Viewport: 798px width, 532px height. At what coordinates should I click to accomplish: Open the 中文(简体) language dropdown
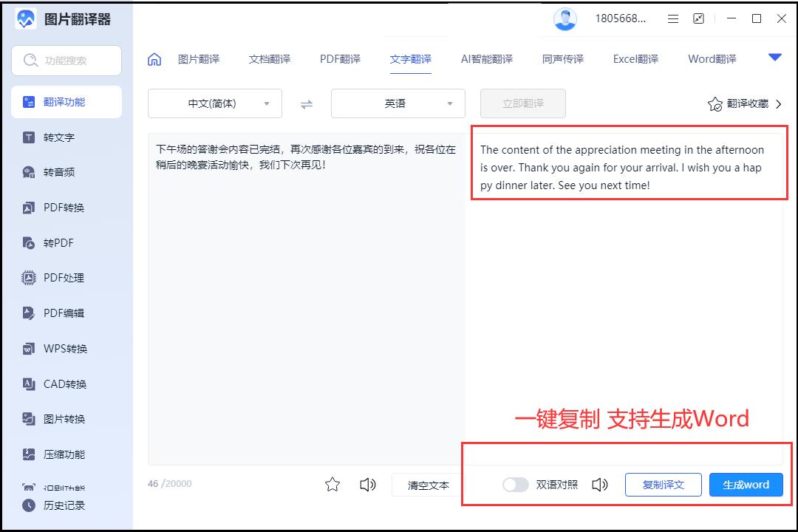pyautogui.click(x=214, y=103)
